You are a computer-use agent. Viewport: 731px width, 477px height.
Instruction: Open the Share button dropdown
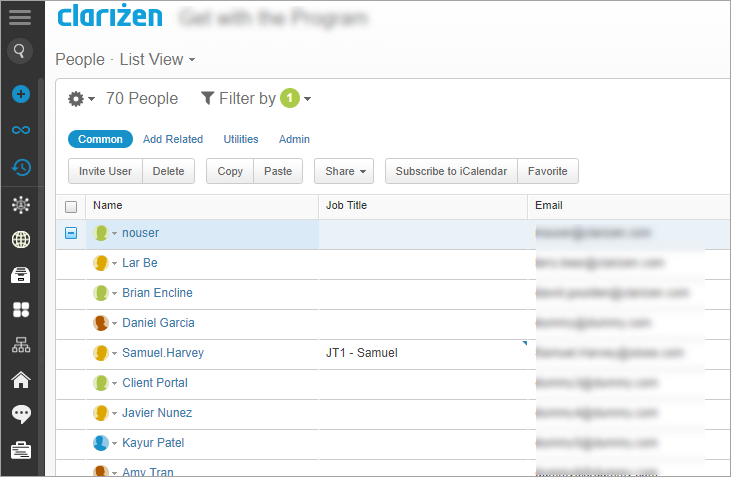tap(344, 171)
